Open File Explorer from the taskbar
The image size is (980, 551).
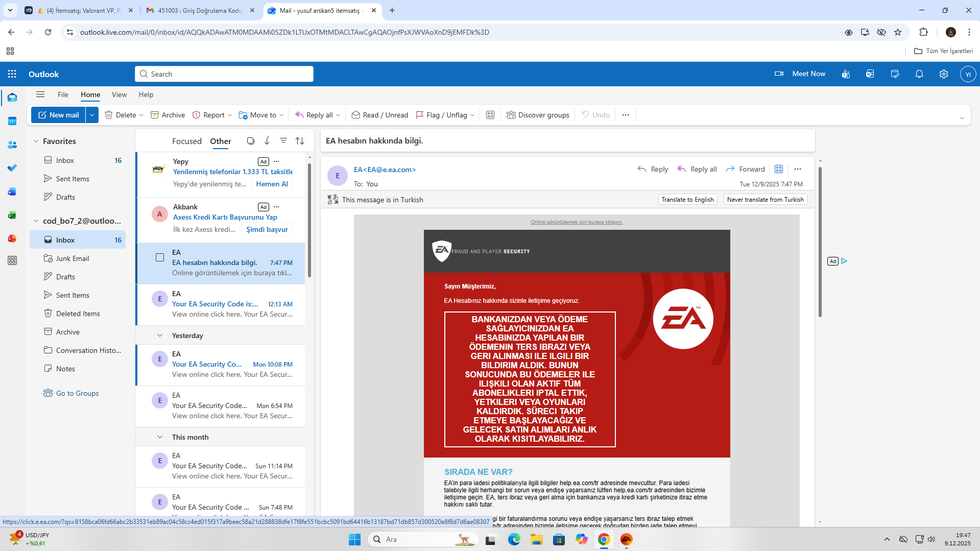537,539
